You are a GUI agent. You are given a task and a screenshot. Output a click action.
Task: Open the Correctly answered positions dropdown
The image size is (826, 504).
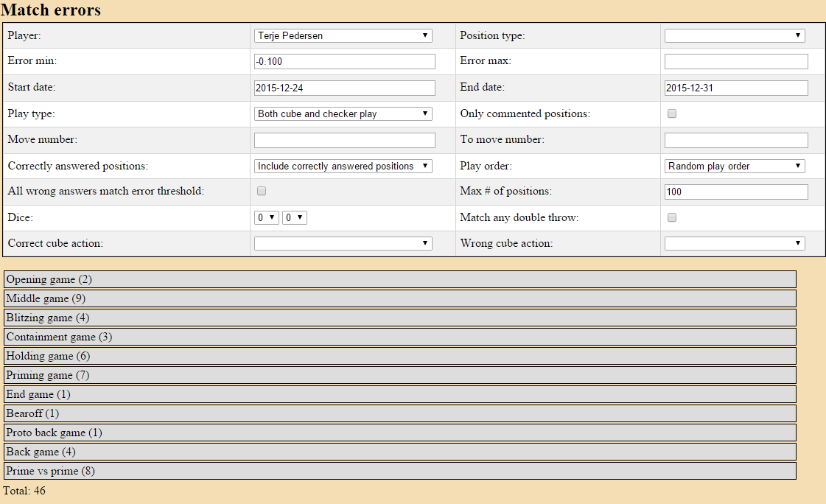click(x=343, y=166)
